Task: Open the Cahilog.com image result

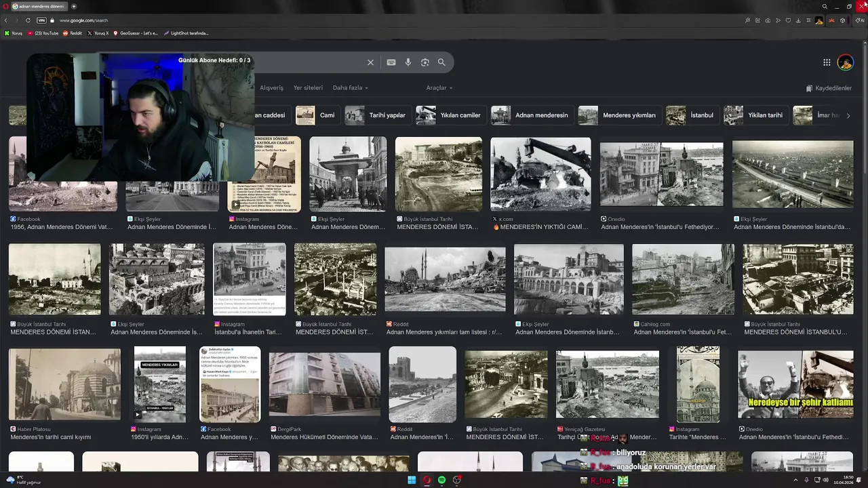Action: [683, 279]
